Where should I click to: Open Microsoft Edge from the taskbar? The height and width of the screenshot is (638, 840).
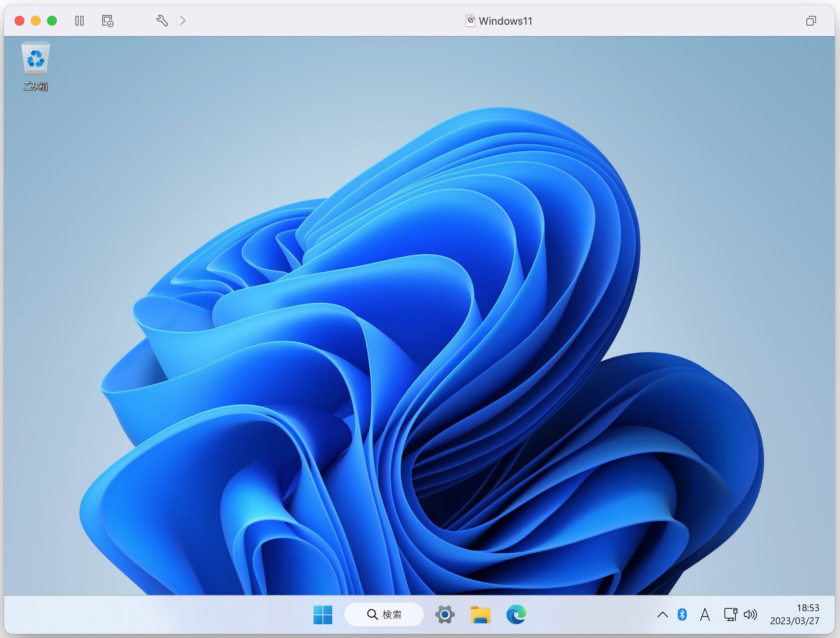516,614
